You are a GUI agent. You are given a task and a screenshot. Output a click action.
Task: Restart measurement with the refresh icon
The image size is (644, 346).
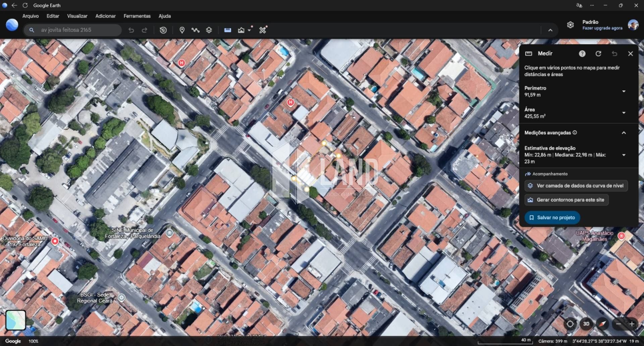click(x=598, y=54)
